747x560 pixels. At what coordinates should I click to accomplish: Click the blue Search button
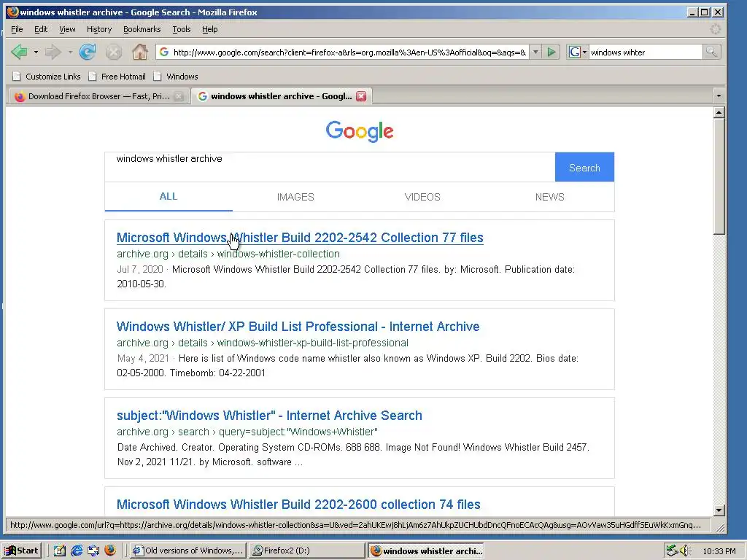[584, 168]
